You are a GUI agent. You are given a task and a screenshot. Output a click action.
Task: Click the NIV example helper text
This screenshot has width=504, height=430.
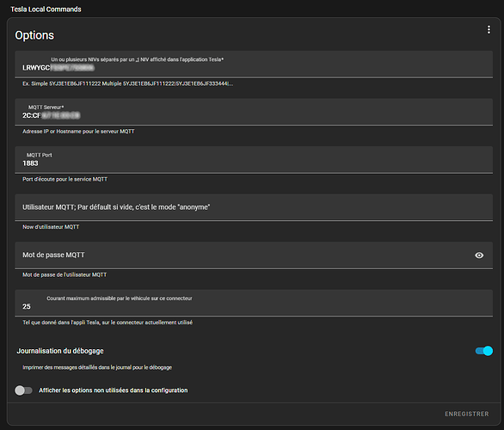[x=127, y=83]
